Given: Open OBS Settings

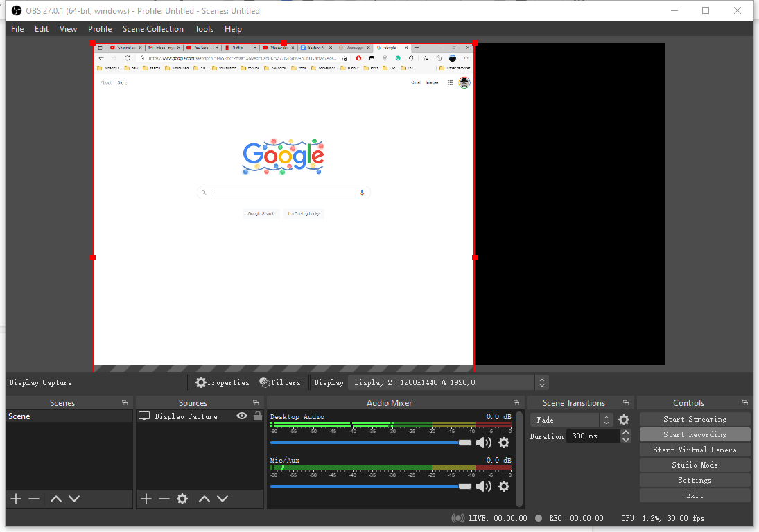Looking at the screenshot, I should click(x=695, y=479).
